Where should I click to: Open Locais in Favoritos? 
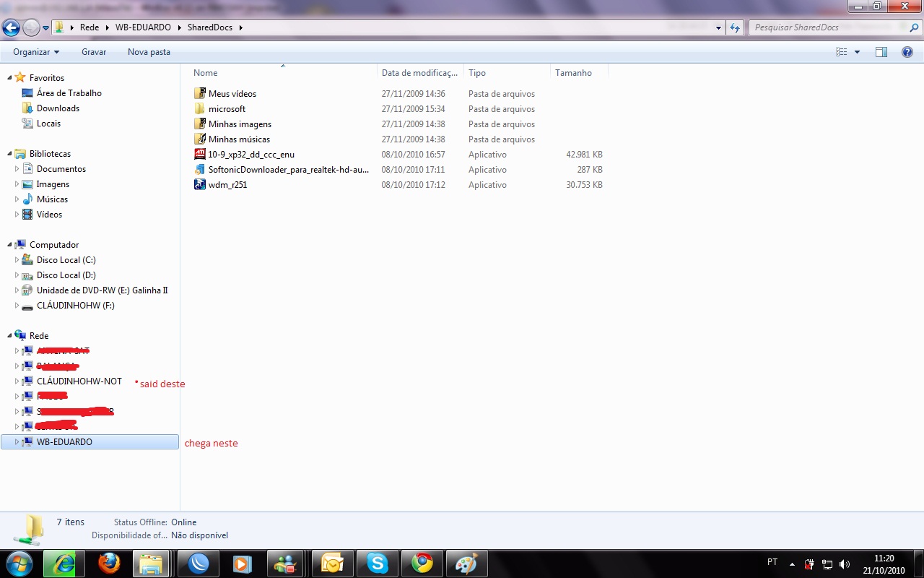[x=48, y=124]
